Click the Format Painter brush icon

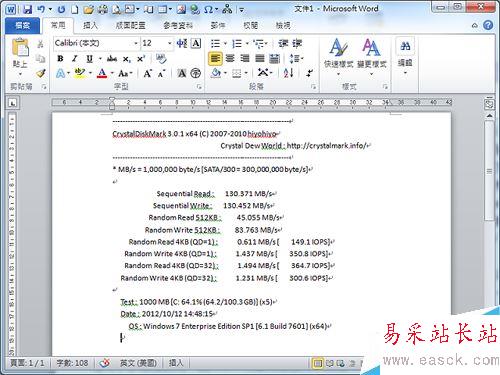click(41, 73)
